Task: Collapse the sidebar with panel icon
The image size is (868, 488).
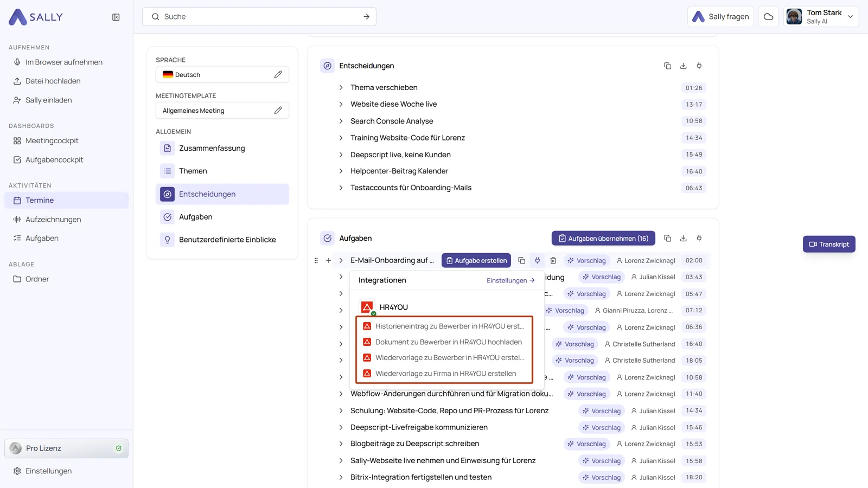Action: [116, 17]
